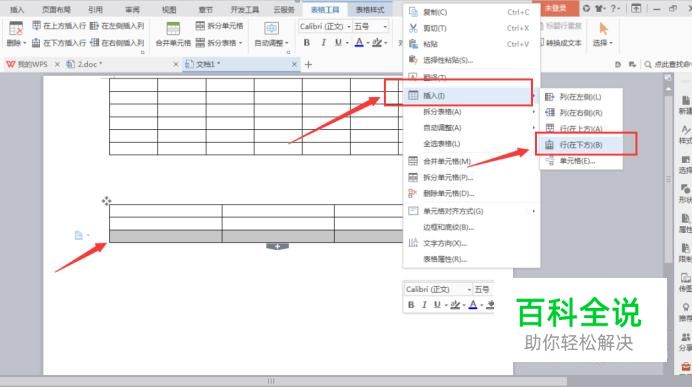Viewport: 692px width, 387px height.
Task: Select 列(在左侧)(L) in Insert submenu
Action: pyautogui.click(x=581, y=97)
